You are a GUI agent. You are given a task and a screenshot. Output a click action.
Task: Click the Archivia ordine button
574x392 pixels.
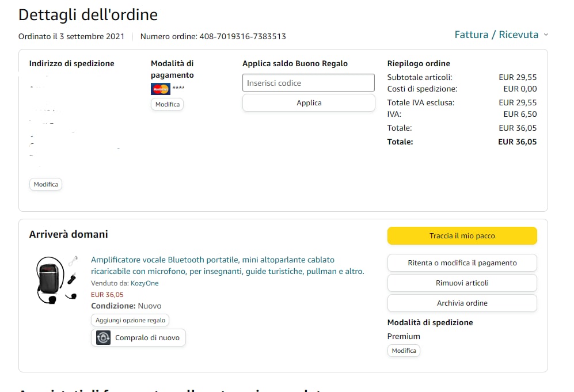[x=462, y=303]
